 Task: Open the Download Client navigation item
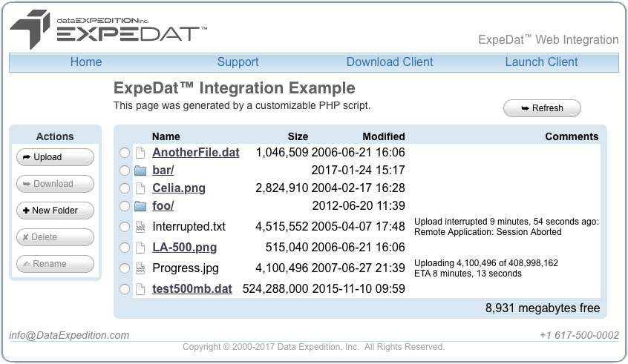click(390, 62)
